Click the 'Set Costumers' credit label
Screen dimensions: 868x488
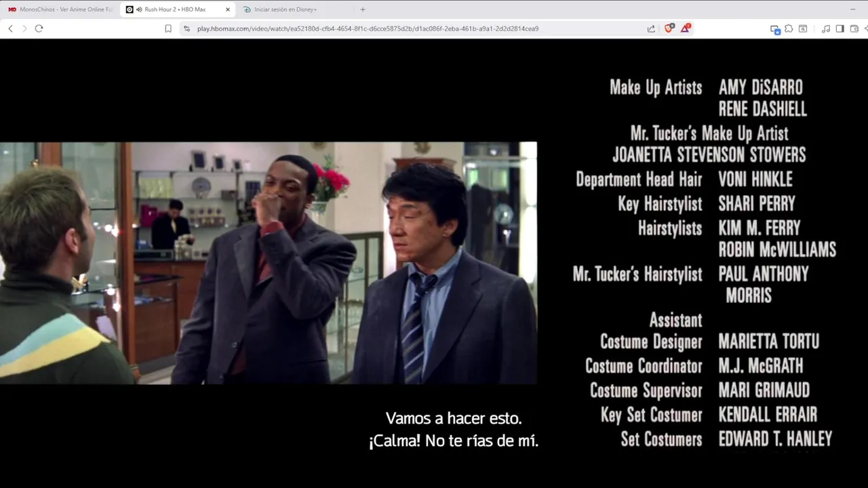[x=662, y=439]
